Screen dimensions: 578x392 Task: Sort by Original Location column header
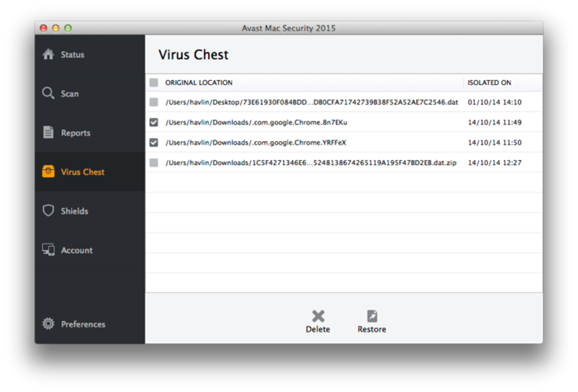click(199, 83)
